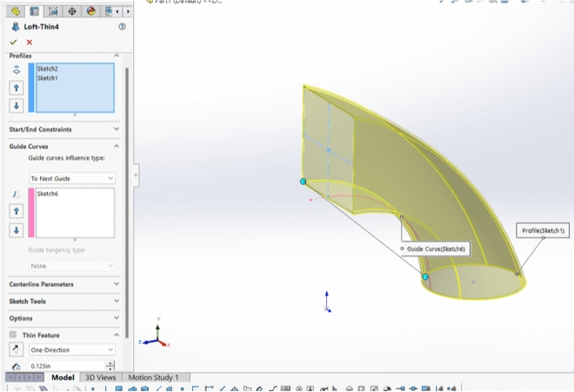Open the Motion Study 1 tab

[153, 378]
